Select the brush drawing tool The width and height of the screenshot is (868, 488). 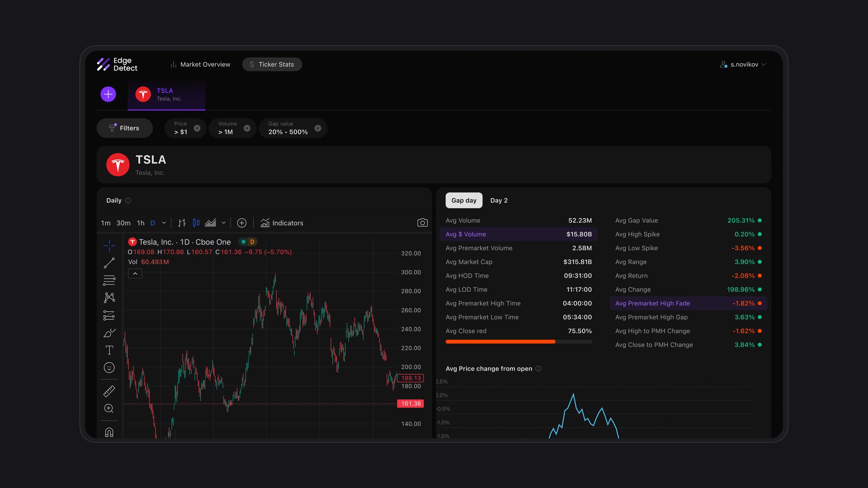coord(109,333)
